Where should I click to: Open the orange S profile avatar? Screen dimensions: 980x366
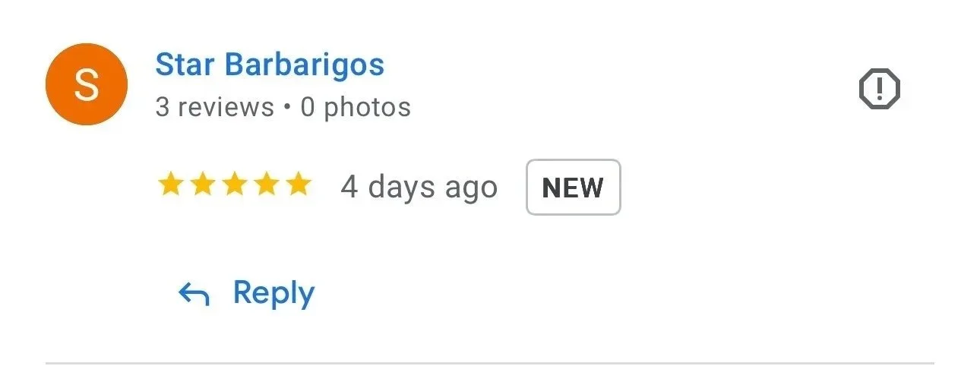coord(87,84)
